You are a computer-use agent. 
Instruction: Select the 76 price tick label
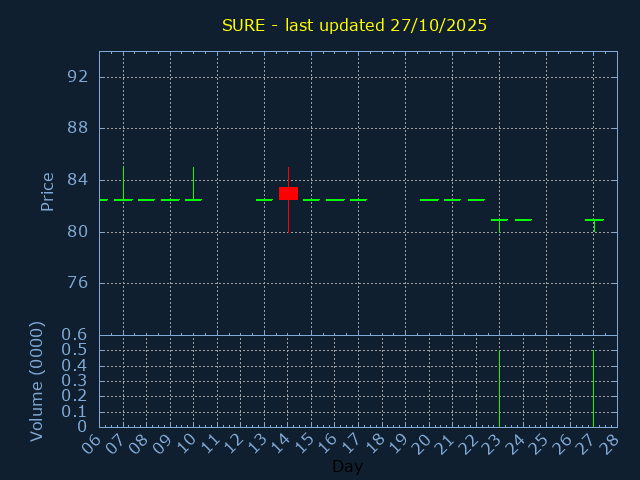(79, 283)
